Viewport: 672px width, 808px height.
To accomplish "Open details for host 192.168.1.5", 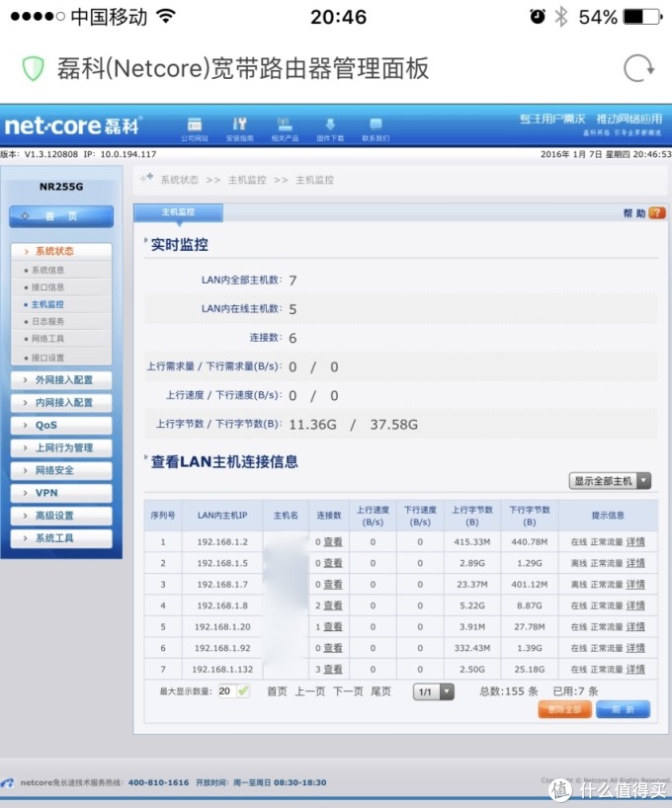I will pos(635,563).
